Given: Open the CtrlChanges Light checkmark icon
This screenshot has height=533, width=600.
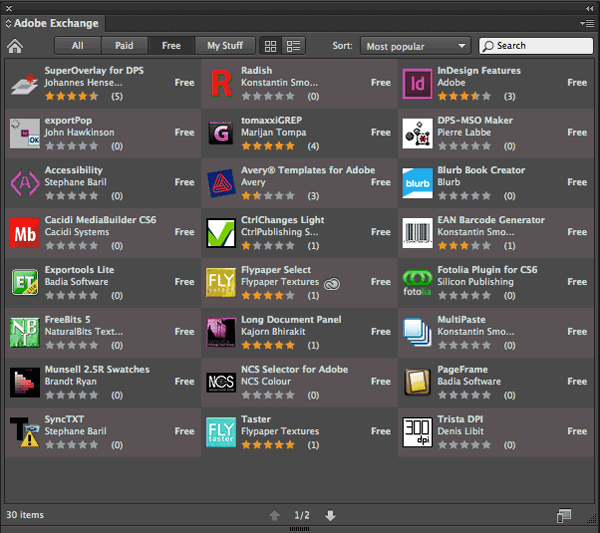Looking at the screenshot, I should coord(221,233).
